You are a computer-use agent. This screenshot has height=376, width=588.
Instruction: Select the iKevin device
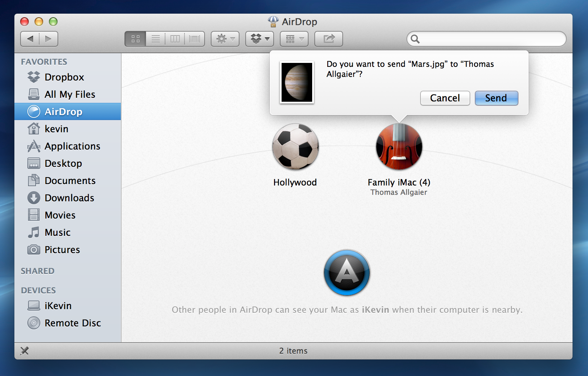pyautogui.click(x=68, y=306)
